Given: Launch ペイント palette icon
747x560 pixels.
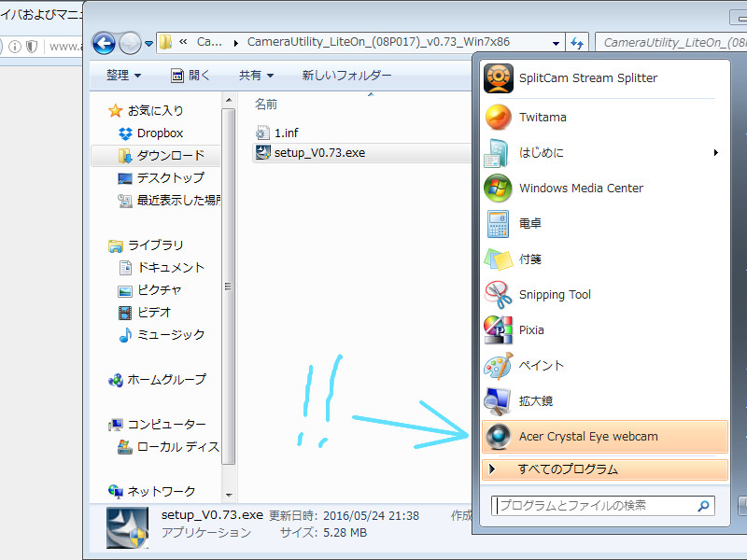Looking at the screenshot, I should (498, 366).
